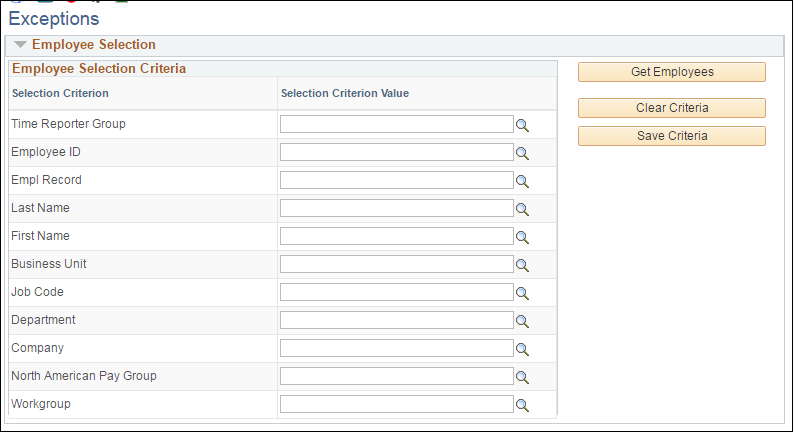Screen dimensions: 793x432
Task: Click the Employee Selection Criteria title
Action: tap(99, 68)
